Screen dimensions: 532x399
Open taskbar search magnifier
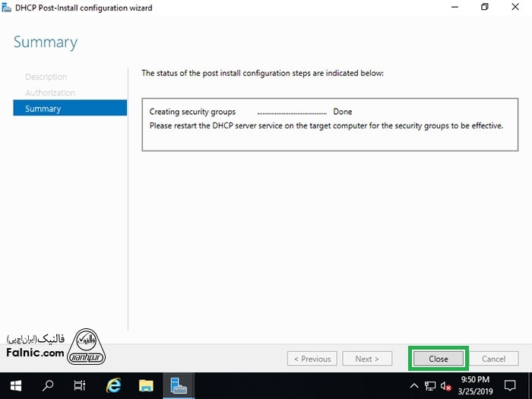[x=48, y=385]
